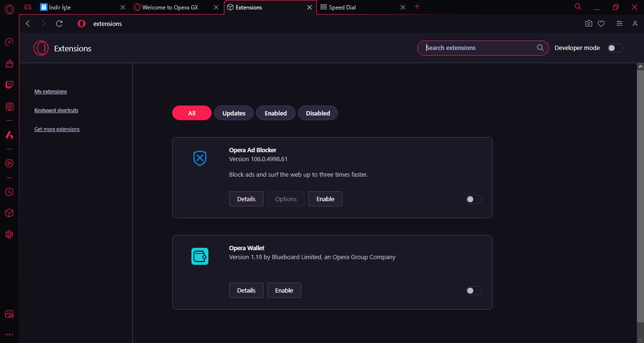Viewport: 644px width, 343px height.
Task: Close the Speed Dial tab
Action: (x=403, y=8)
